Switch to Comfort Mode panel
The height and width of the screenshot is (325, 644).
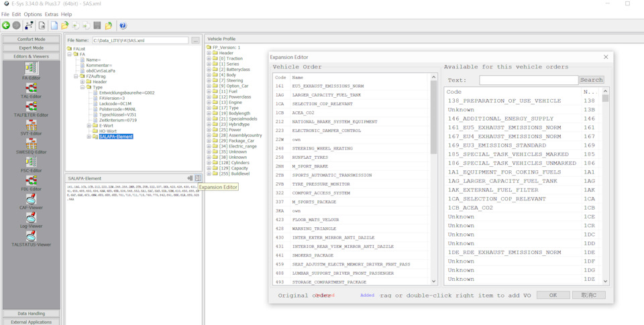click(x=32, y=40)
